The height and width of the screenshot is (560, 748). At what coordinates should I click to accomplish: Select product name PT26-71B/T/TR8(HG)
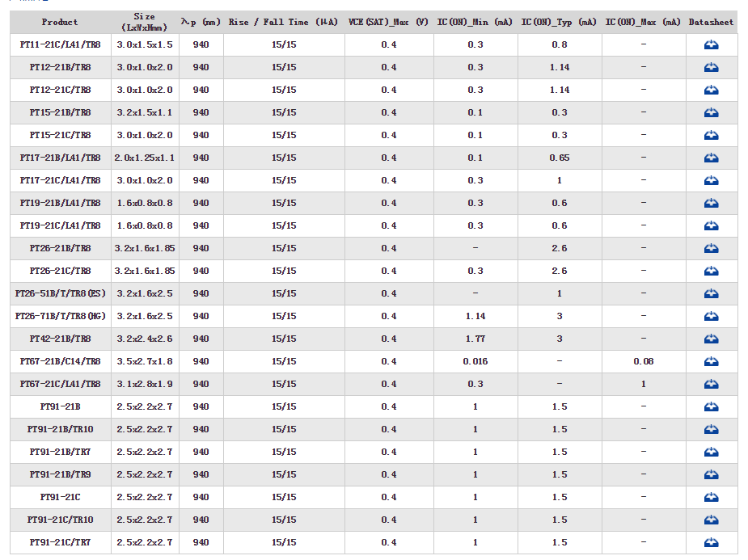[60, 317]
